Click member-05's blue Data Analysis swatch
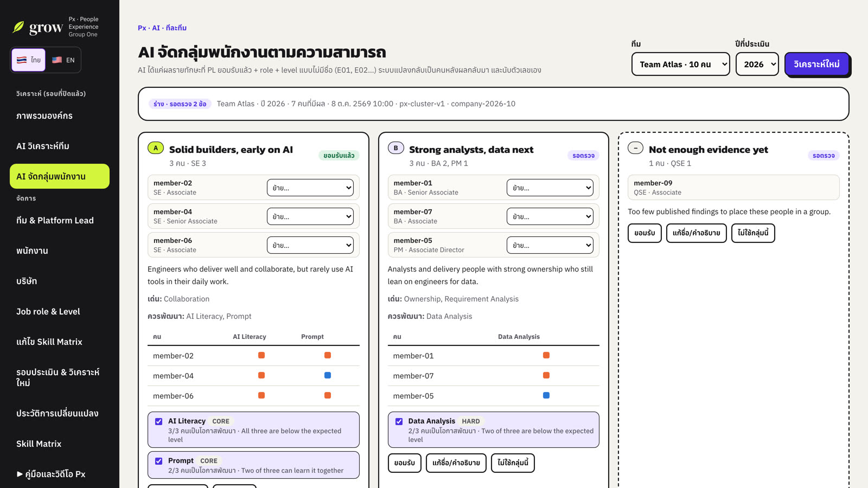Screen dimensions: 868x488 (546, 395)
